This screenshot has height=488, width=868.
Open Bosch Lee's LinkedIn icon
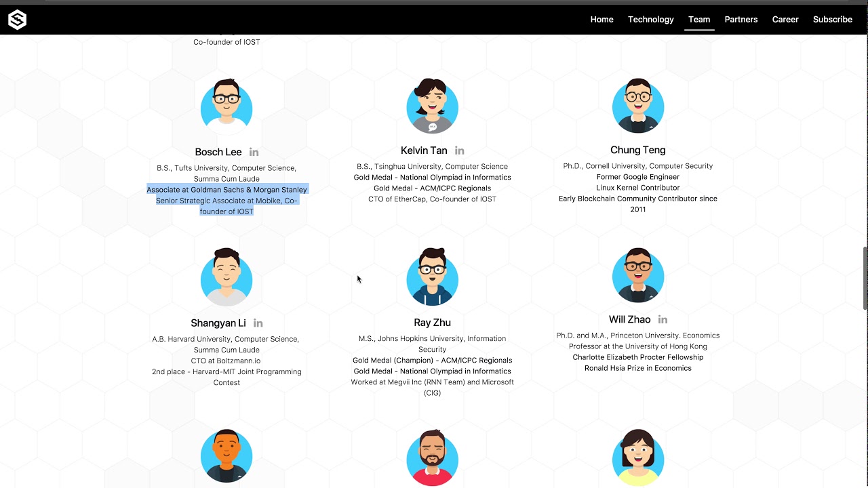pos(254,152)
